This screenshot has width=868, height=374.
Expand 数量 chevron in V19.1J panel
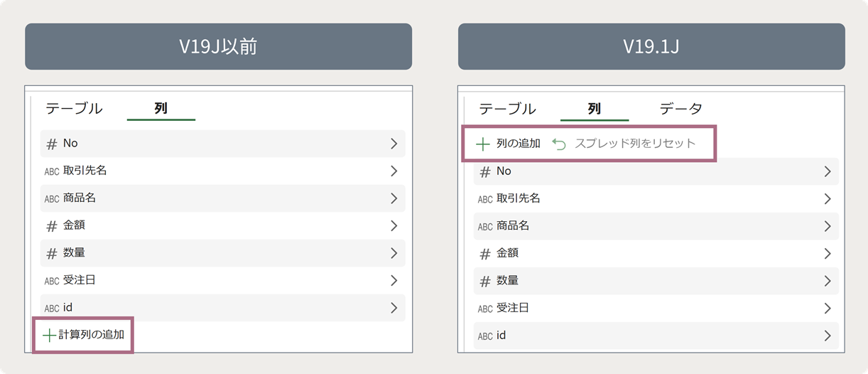827,281
